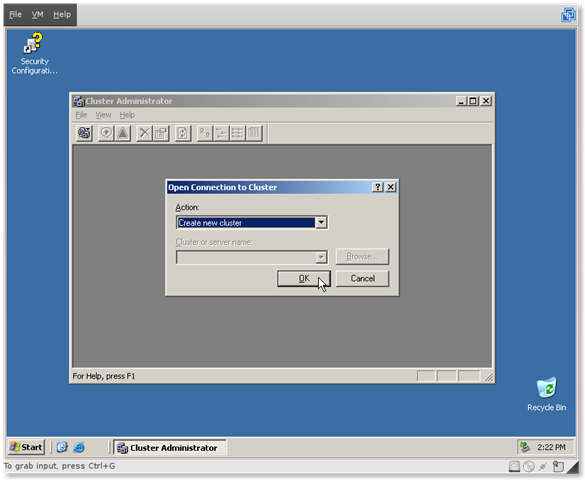
Task: Click the CD-ROM status icon in VM bar
Action: tap(529, 466)
